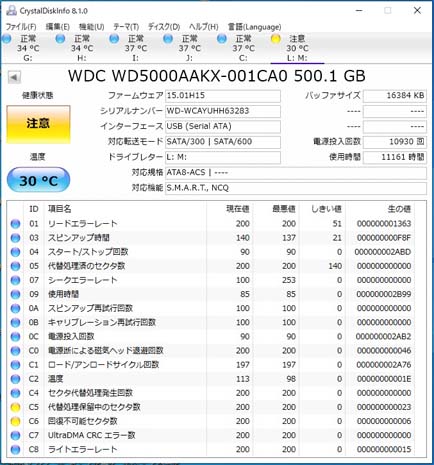Click status icon of attribute C1 ロード/アンロードサイクル回数
434x465 pixels.
(x=15, y=365)
